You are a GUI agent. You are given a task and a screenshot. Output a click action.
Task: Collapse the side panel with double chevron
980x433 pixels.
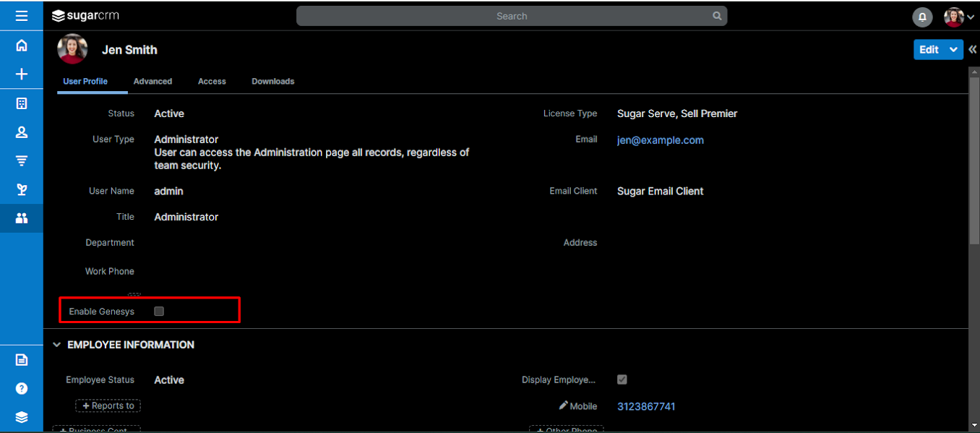973,49
